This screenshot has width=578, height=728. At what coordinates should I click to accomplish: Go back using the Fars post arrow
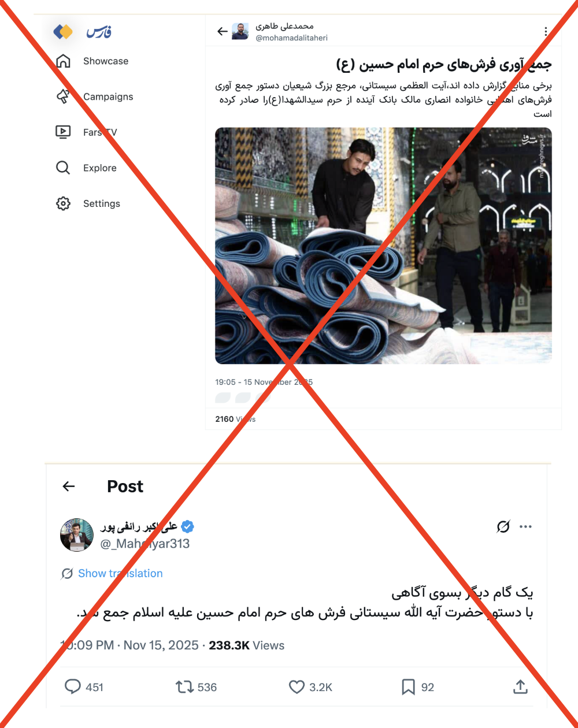[x=223, y=31]
